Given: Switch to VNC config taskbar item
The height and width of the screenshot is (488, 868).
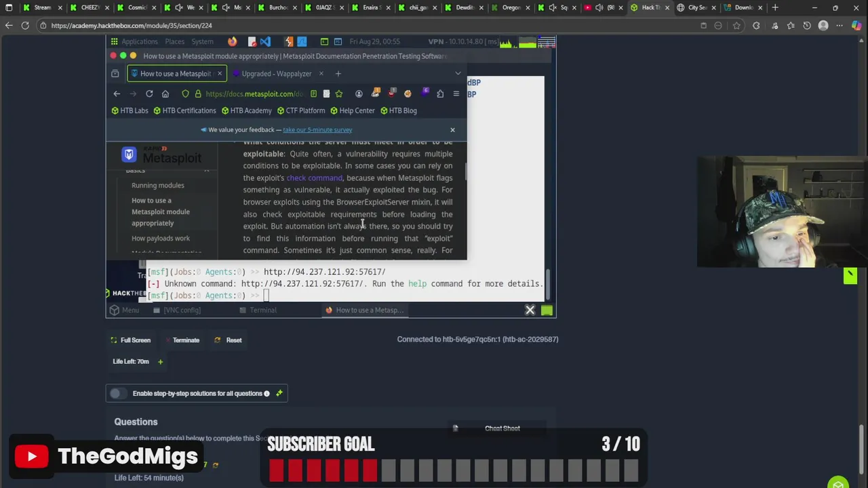Looking at the screenshot, I should 176,310.
